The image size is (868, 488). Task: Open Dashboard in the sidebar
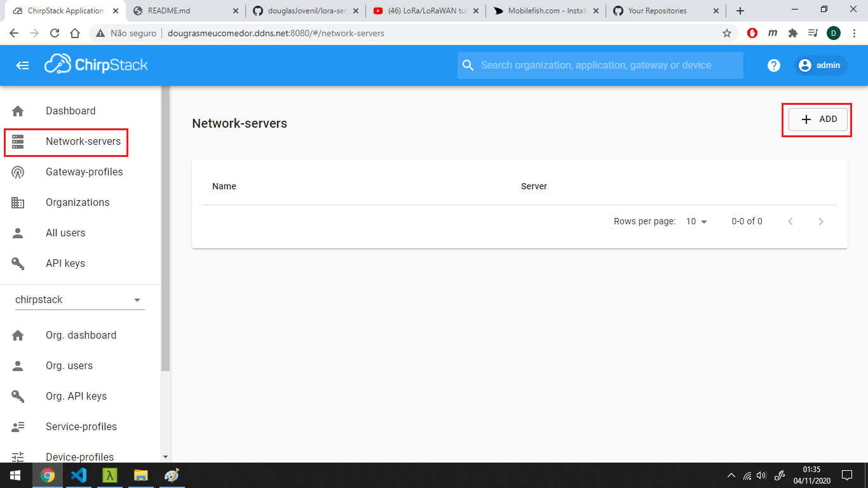[x=71, y=111]
